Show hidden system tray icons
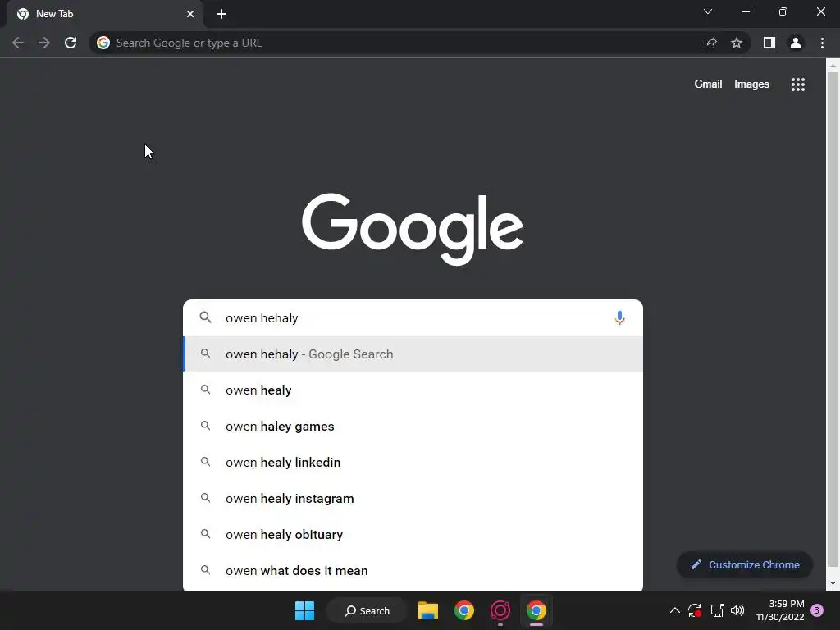The height and width of the screenshot is (630, 840). pos(675,610)
